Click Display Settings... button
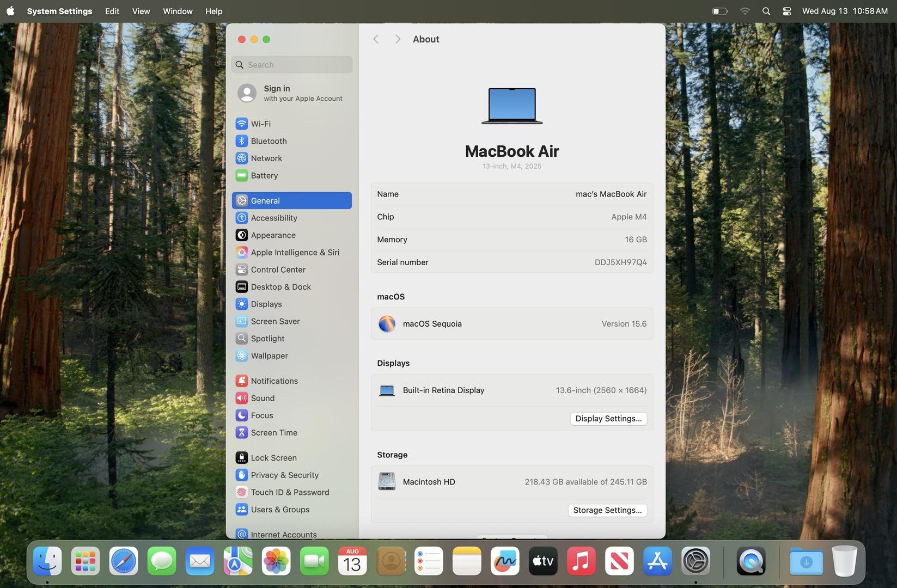 coord(608,419)
